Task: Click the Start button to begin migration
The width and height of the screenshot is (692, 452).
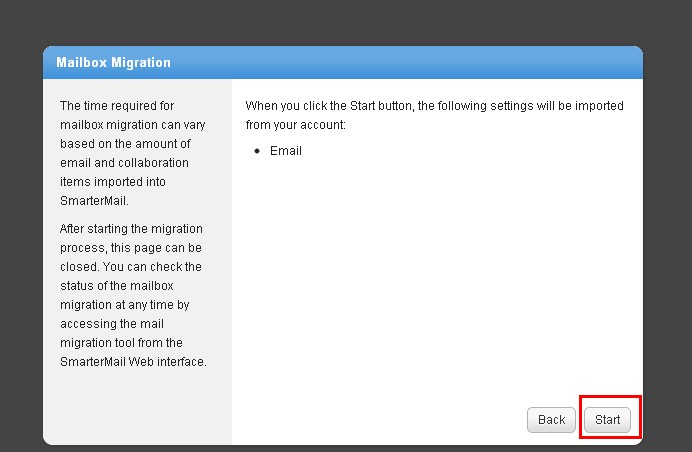Action: coord(607,420)
